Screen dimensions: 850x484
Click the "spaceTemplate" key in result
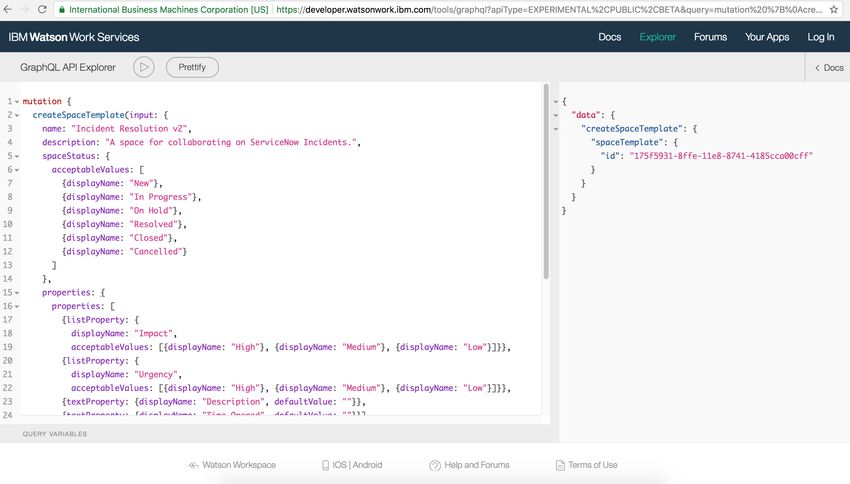627,142
